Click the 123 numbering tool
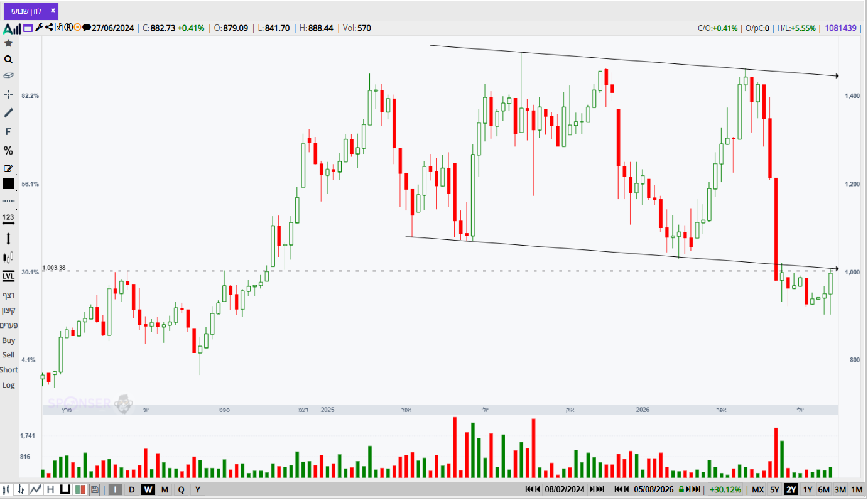 pyautogui.click(x=8, y=219)
